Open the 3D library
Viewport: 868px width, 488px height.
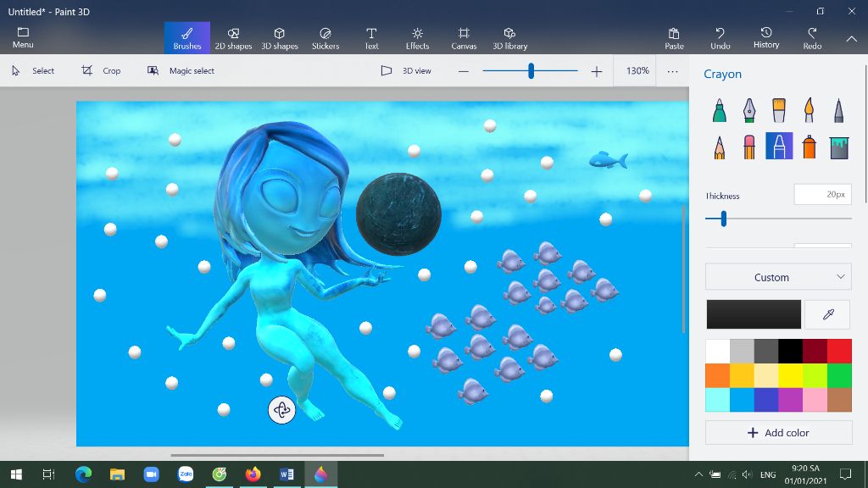tap(509, 38)
